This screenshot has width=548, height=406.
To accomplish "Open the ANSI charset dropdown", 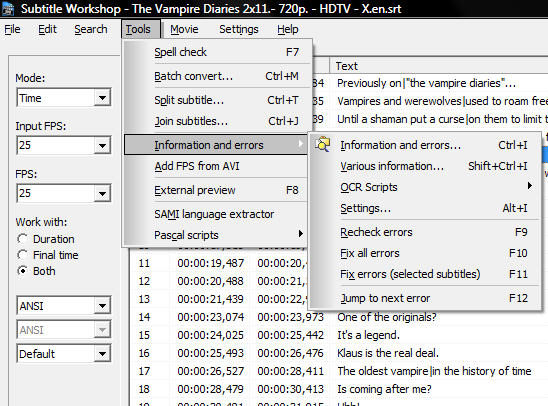I will pyautogui.click(x=64, y=306).
